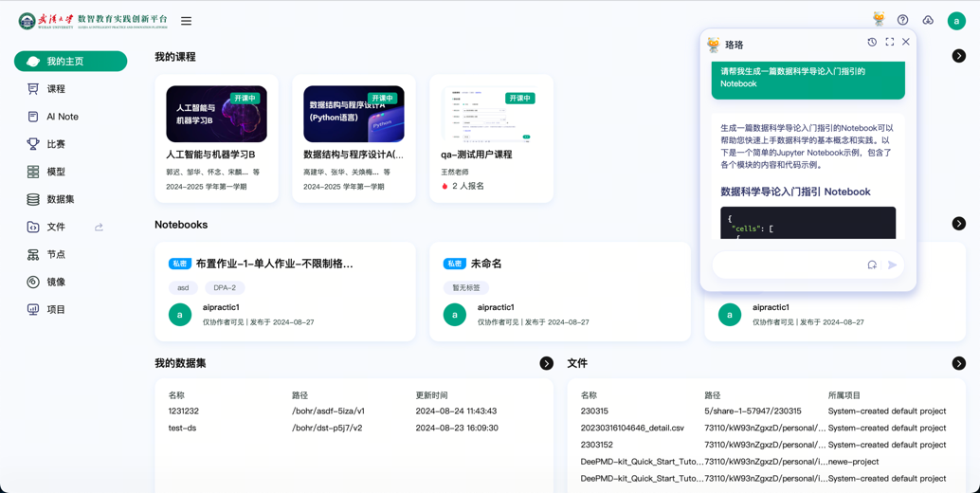The width and height of the screenshot is (980, 493).
Task: Click the send arrow in chat input
Action: pos(892,265)
